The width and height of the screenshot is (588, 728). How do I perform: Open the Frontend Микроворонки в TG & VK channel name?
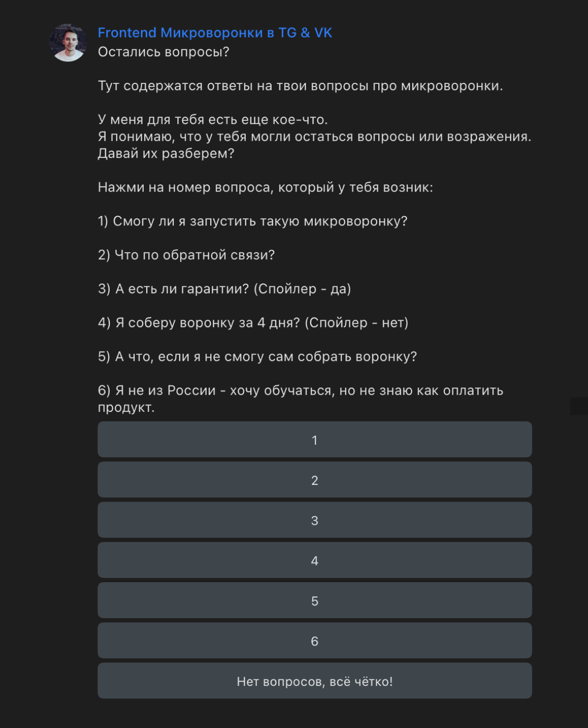(215, 33)
